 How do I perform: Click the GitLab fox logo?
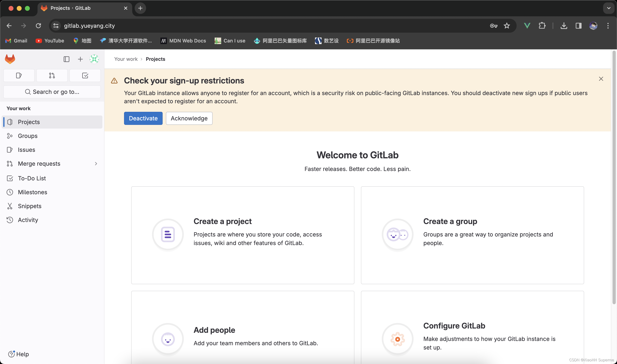[10, 59]
